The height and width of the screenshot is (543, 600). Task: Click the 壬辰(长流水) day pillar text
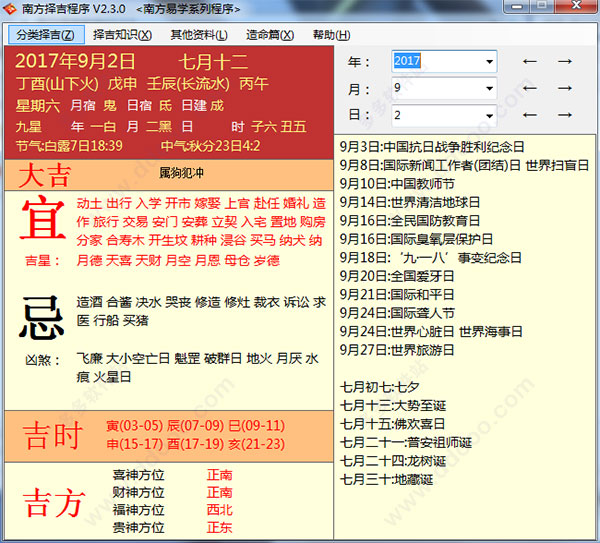[188, 84]
